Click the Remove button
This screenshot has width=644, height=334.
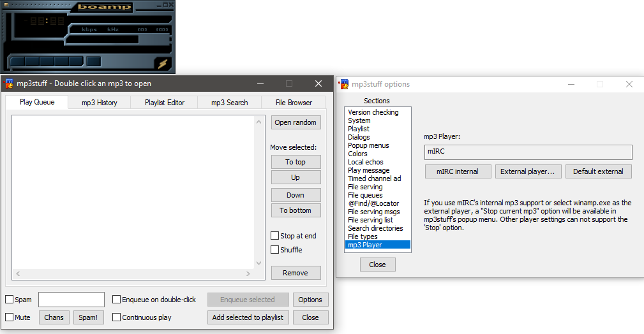tap(296, 273)
